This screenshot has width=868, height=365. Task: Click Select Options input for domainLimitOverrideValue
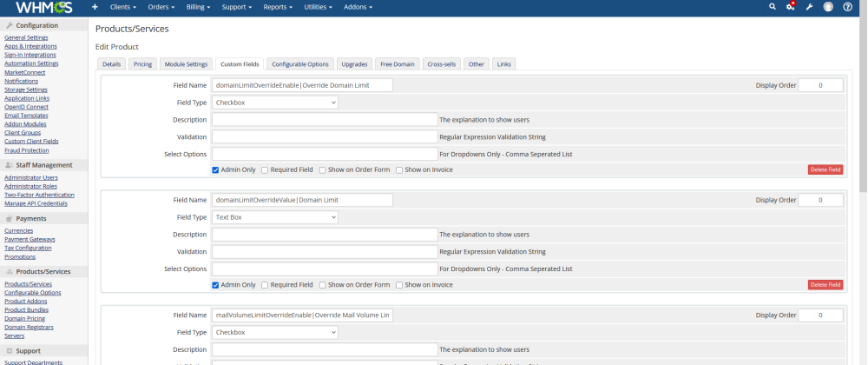[325, 269]
